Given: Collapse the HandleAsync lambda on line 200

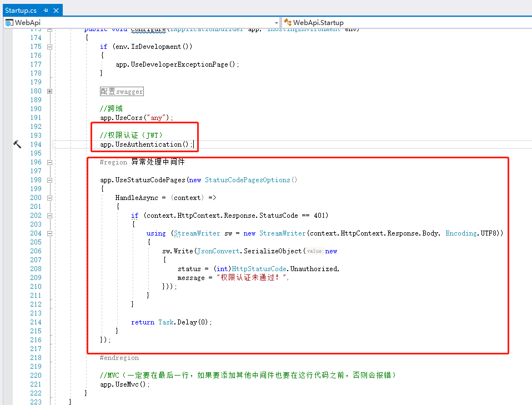Looking at the screenshot, I should coord(49,198).
